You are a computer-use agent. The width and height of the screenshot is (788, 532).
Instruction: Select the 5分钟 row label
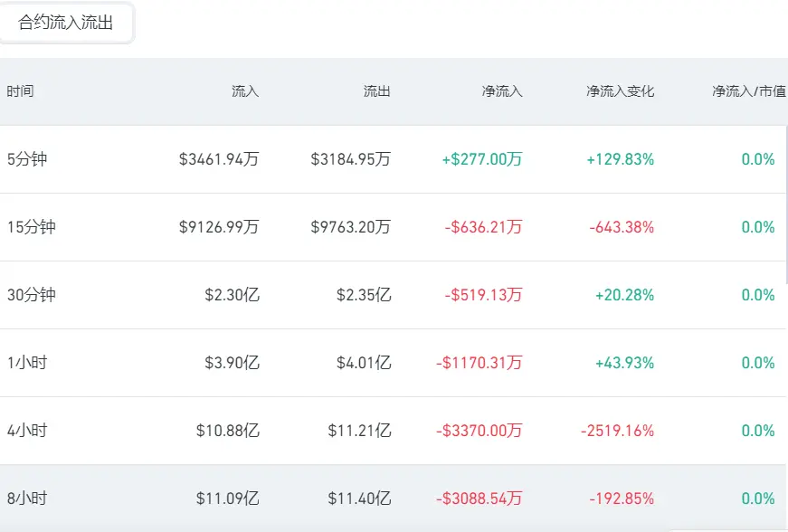click(x=27, y=159)
